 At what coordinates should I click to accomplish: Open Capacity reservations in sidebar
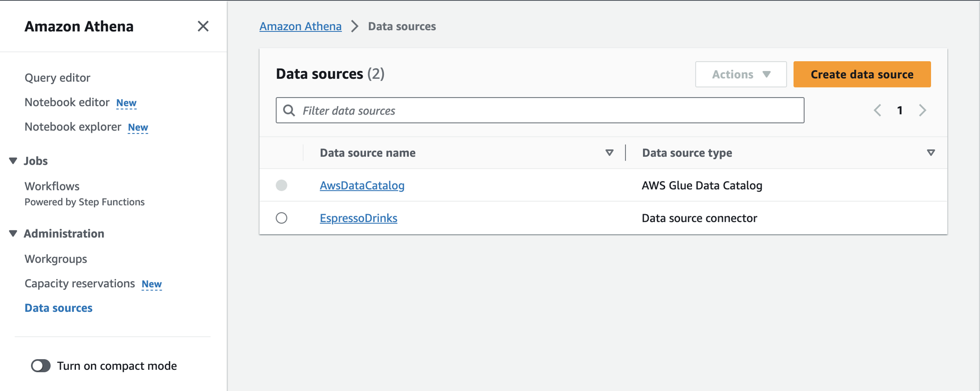click(80, 284)
